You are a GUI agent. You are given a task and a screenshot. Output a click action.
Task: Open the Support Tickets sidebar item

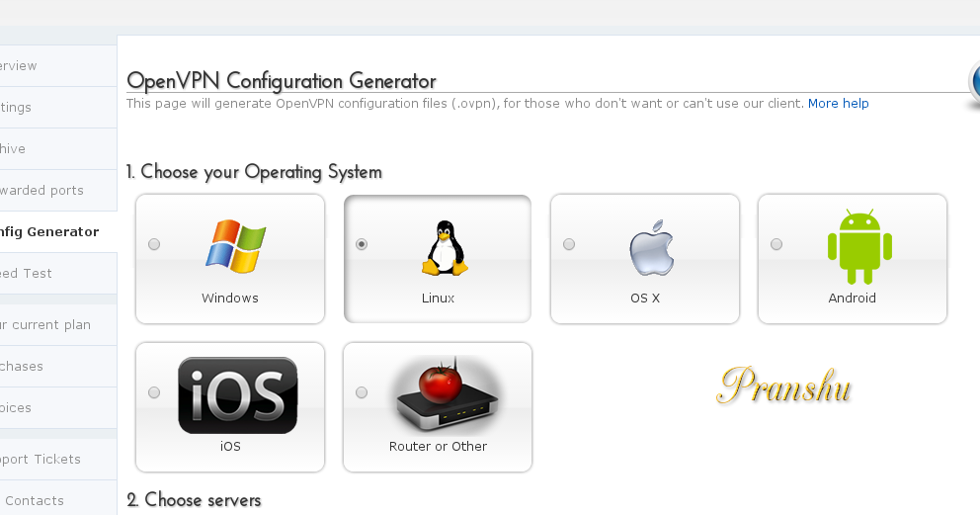[x=58, y=460]
